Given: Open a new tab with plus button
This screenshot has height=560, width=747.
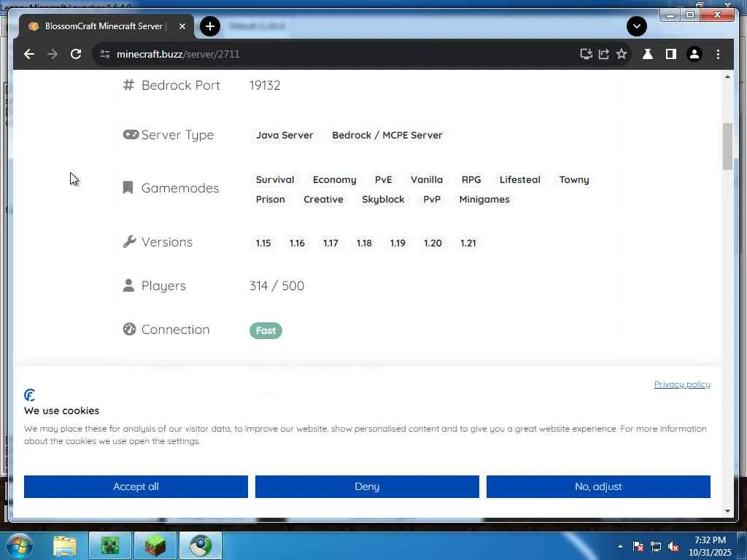Looking at the screenshot, I should pyautogui.click(x=210, y=26).
